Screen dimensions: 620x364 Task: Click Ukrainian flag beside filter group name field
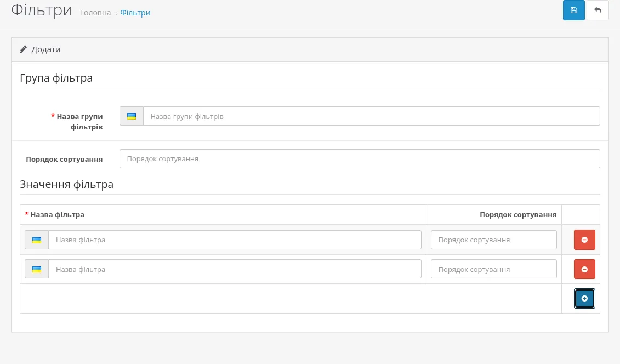132,116
